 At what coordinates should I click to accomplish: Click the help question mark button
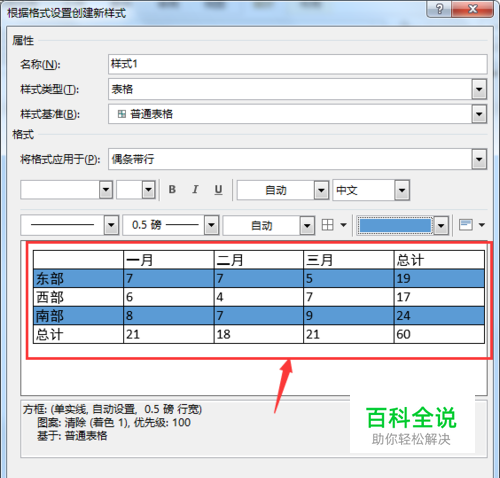[x=439, y=9]
